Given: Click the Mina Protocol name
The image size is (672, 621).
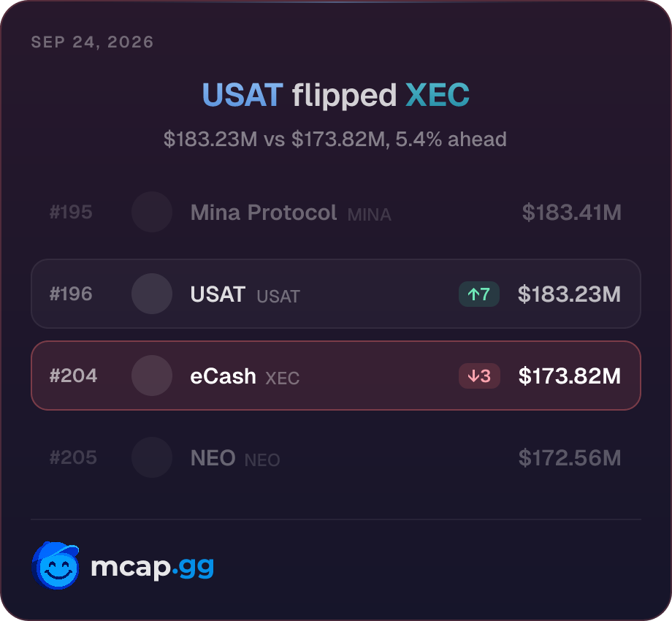Looking at the screenshot, I should click(x=264, y=213).
